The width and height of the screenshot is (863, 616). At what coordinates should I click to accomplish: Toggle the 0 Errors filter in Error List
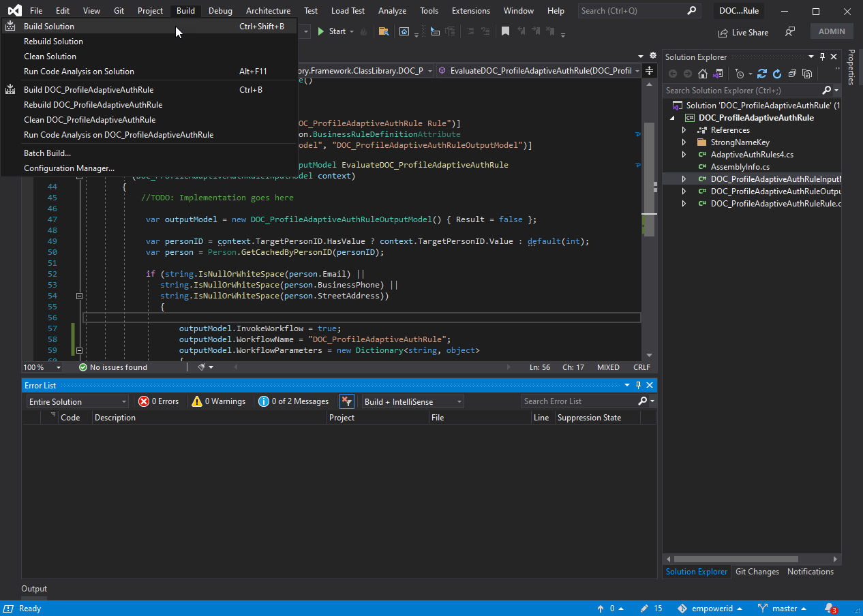point(160,401)
